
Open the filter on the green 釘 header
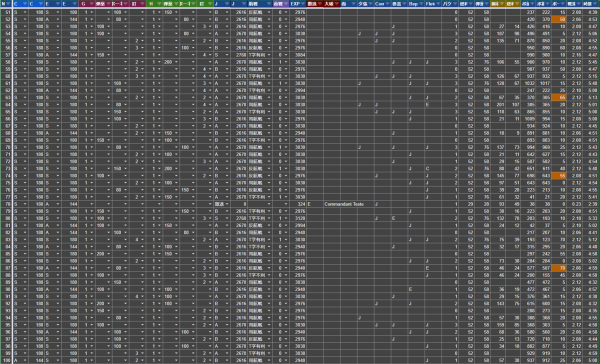click(209, 3)
